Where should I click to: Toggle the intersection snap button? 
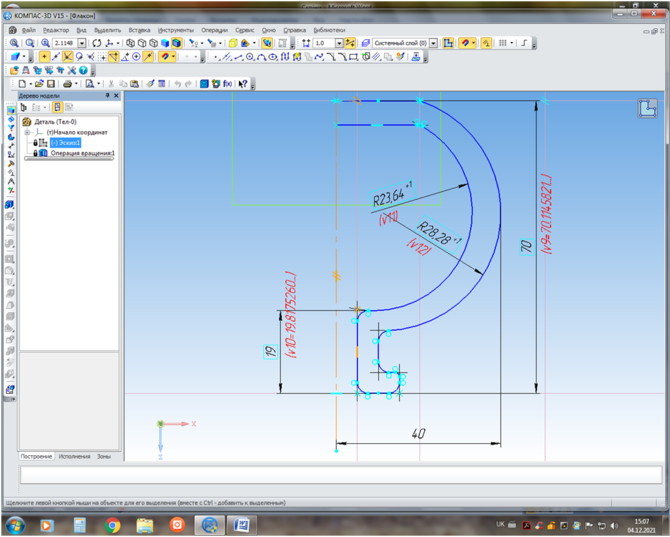click(x=68, y=57)
